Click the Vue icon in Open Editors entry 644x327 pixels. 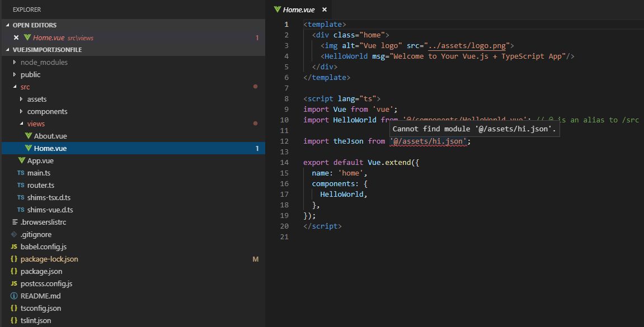click(x=27, y=37)
